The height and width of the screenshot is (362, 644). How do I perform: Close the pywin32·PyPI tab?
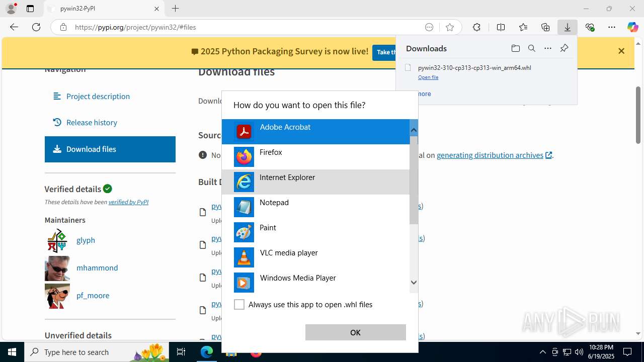156,9
